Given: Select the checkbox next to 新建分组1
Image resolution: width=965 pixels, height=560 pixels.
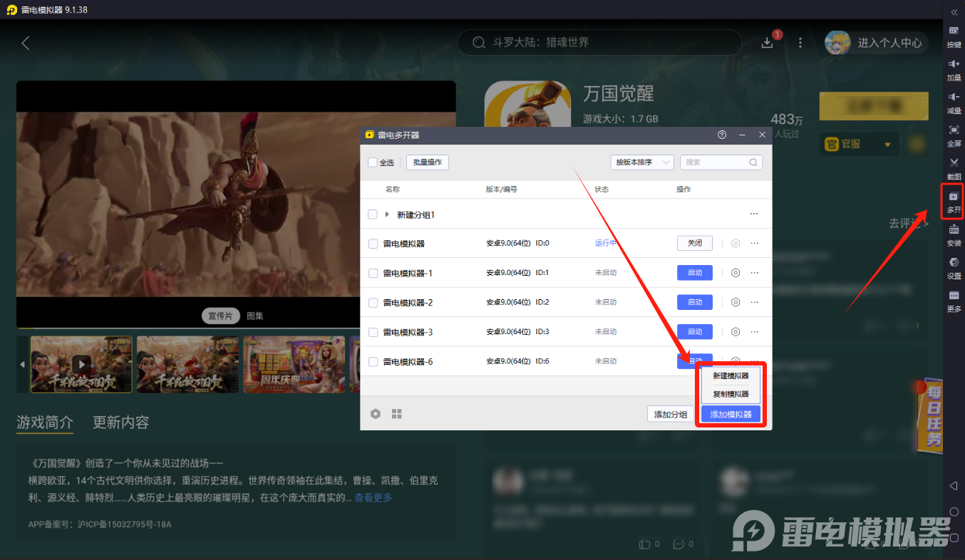Looking at the screenshot, I should point(372,214).
